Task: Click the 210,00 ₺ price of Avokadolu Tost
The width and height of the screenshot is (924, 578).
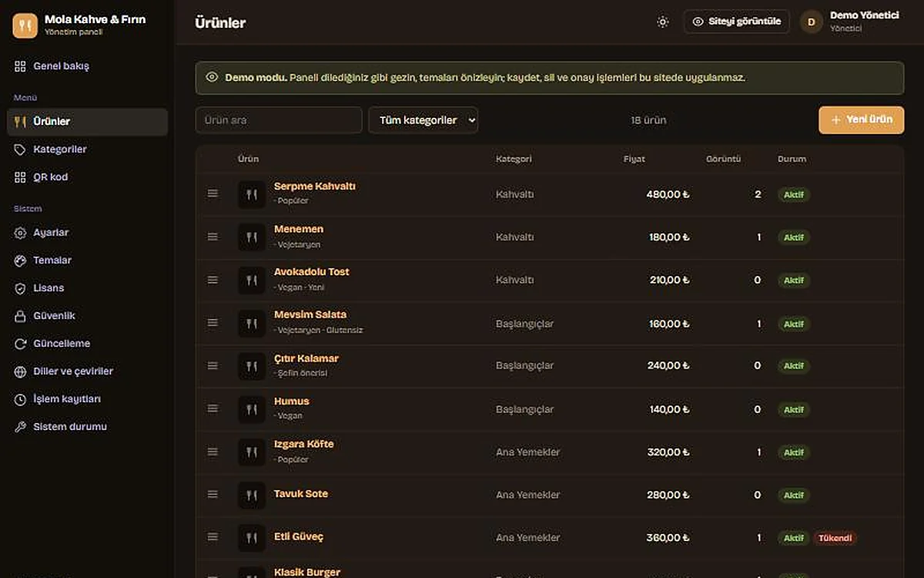Action: coord(670,280)
